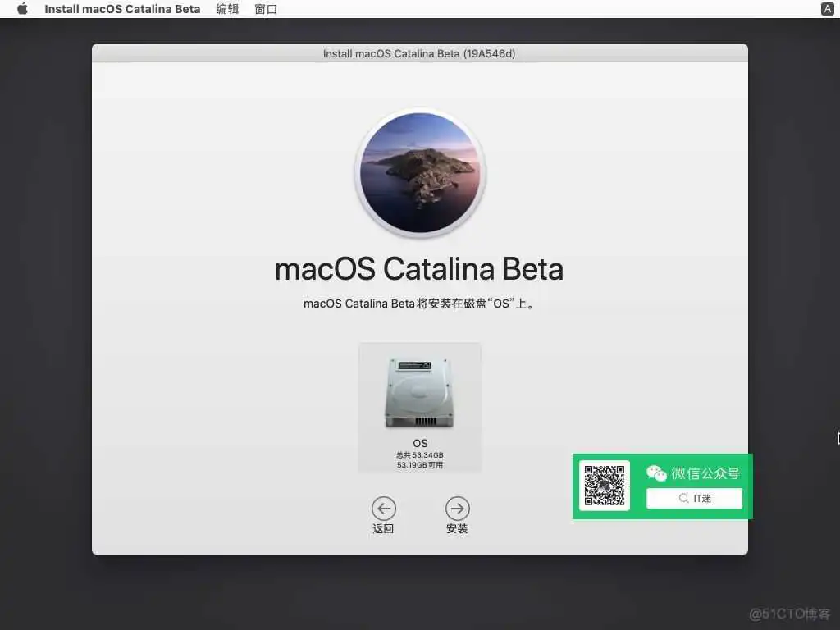This screenshot has width=840, height=630.
Task: Click the Apple menu icon
Action: [21, 9]
